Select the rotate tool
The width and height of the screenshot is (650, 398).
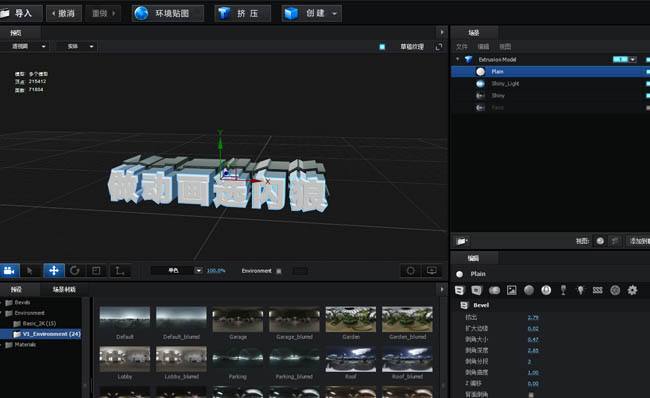tap(75, 271)
